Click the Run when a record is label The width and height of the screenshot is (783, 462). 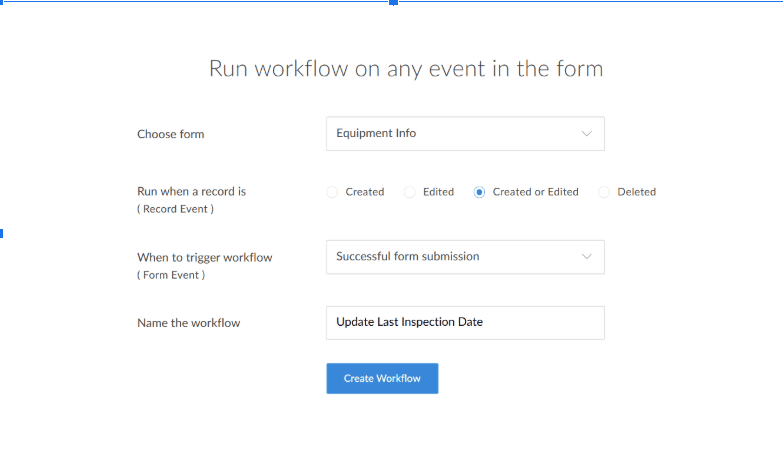click(x=191, y=191)
